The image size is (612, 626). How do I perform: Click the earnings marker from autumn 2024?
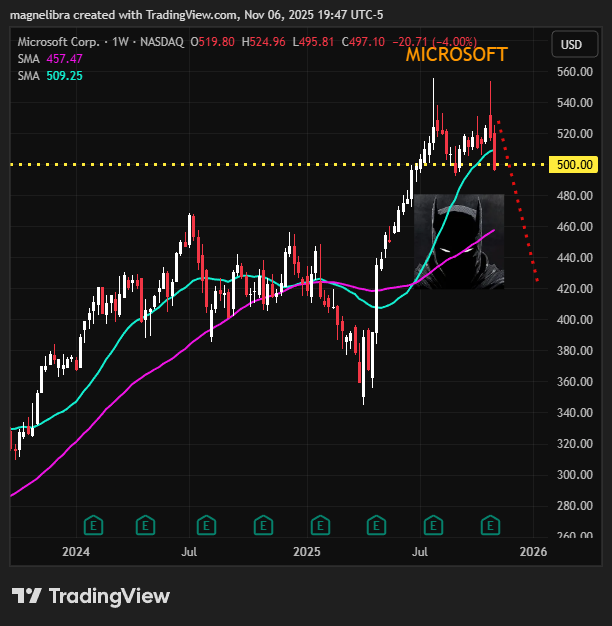(263, 525)
